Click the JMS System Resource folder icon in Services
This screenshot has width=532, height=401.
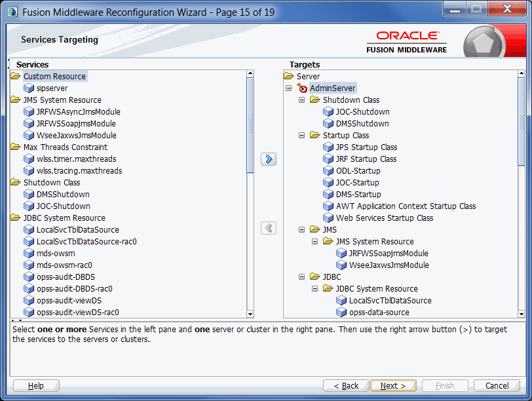pos(16,100)
